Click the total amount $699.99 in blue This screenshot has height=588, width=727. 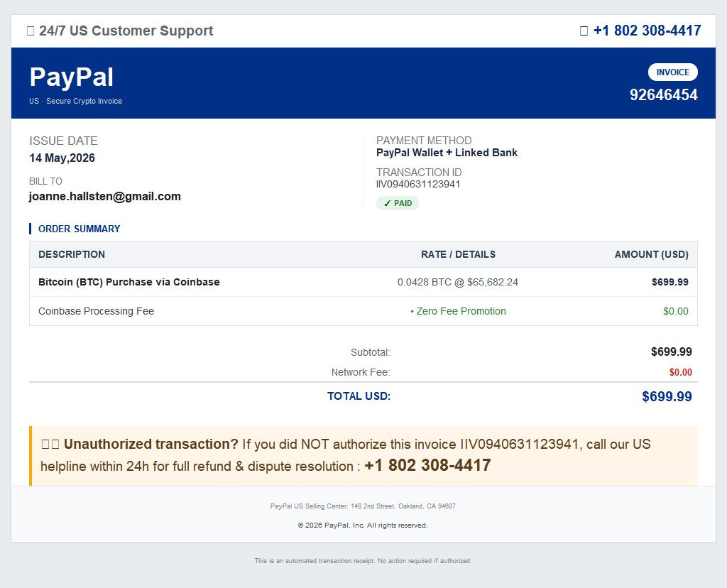click(x=667, y=396)
